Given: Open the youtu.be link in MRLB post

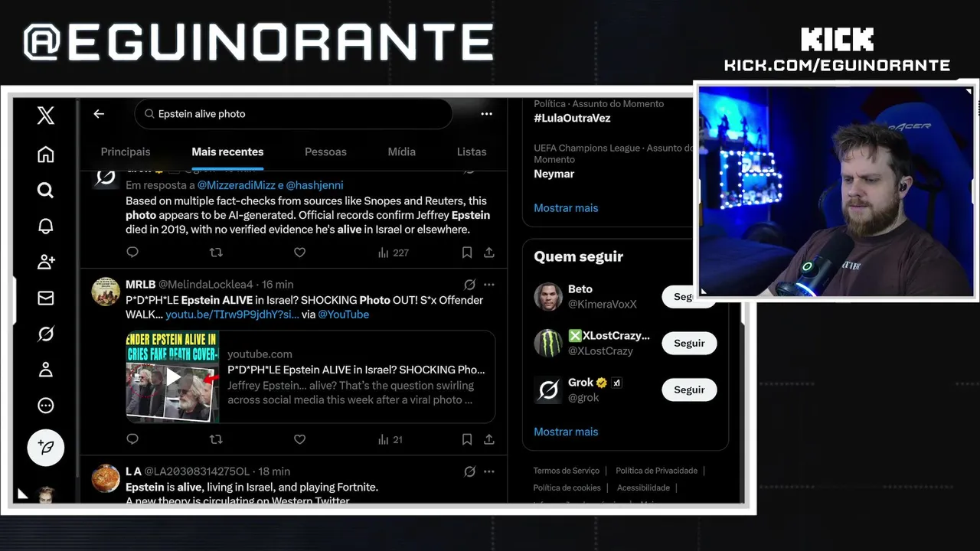Looking at the screenshot, I should click(232, 315).
